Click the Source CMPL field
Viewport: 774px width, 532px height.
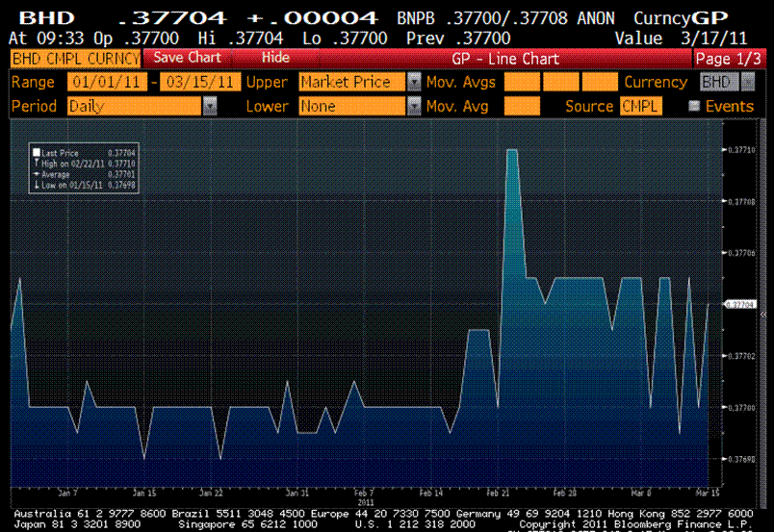point(641,107)
